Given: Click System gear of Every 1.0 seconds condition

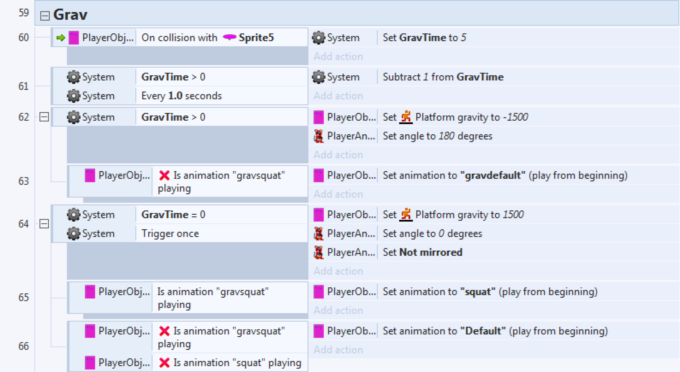Looking at the screenshot, I should pyautogui.click(x=74, y=96).
